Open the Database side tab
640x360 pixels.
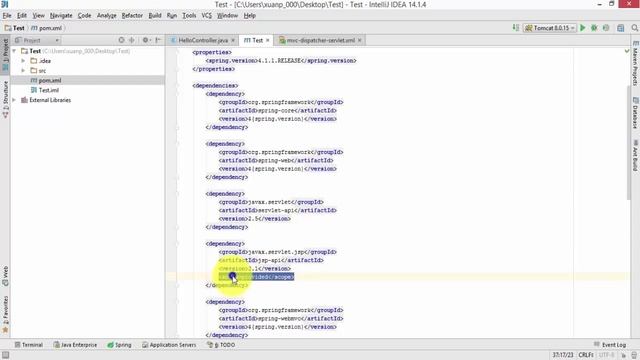click(635, 113)
